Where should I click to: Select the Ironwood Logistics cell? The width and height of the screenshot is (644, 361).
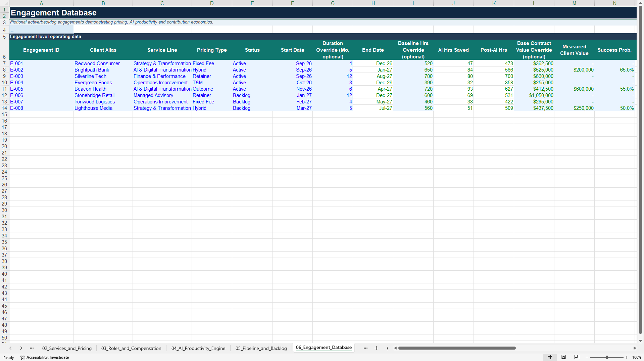pos(103,102)
